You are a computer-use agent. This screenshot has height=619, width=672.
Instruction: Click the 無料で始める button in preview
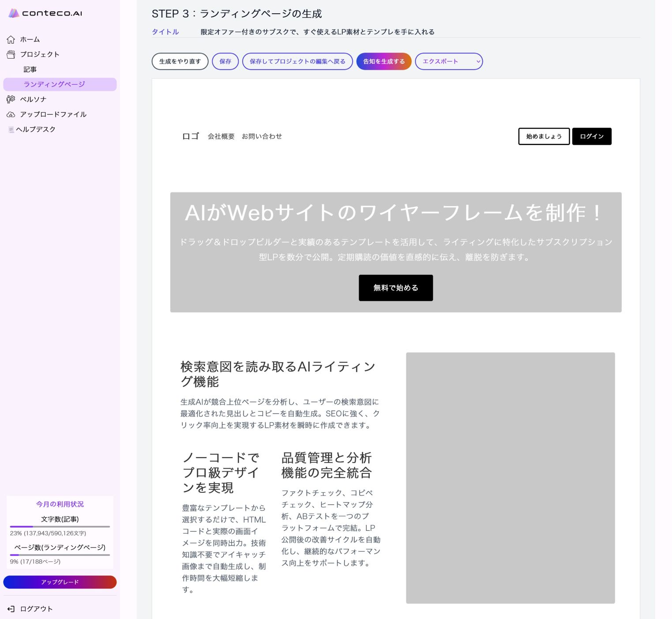(x=395, y=288)
